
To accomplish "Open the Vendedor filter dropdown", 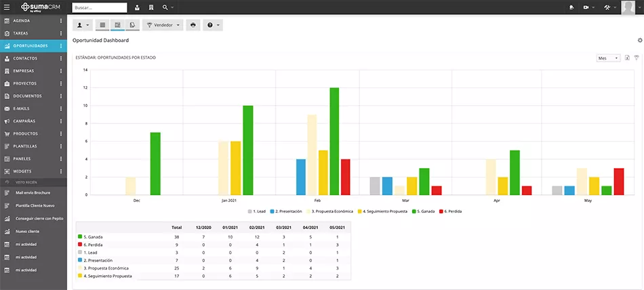I will (163, 25).
